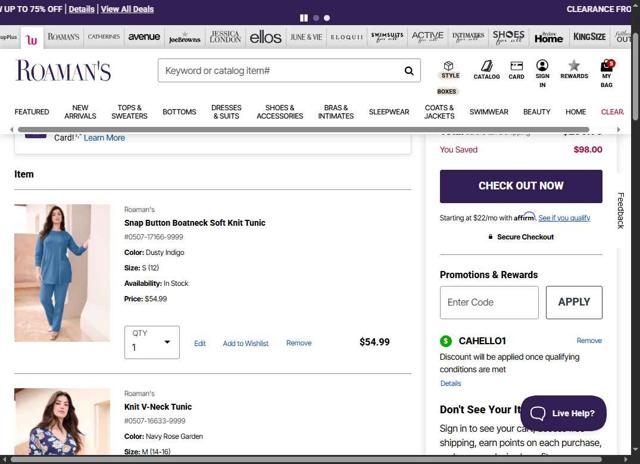Click the category nav right scroll arrow
Image resolution: width=640 pixels, height=464 pixels.
point(618,129)
